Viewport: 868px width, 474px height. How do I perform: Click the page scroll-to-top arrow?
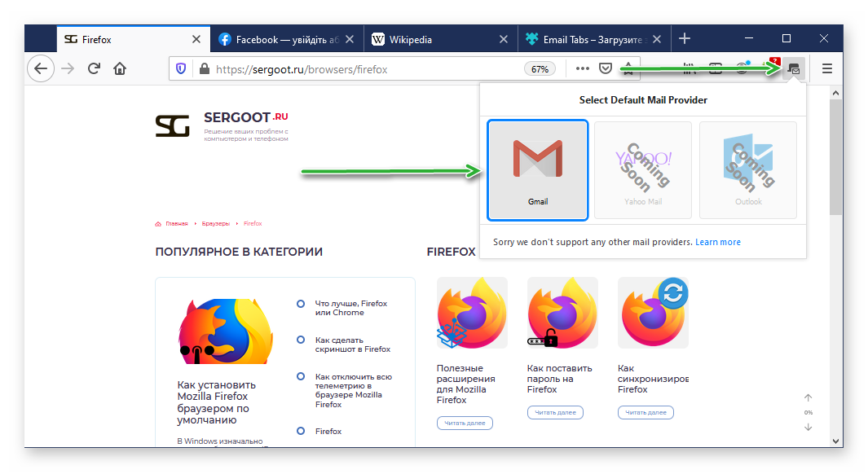(x=809, y=397)
